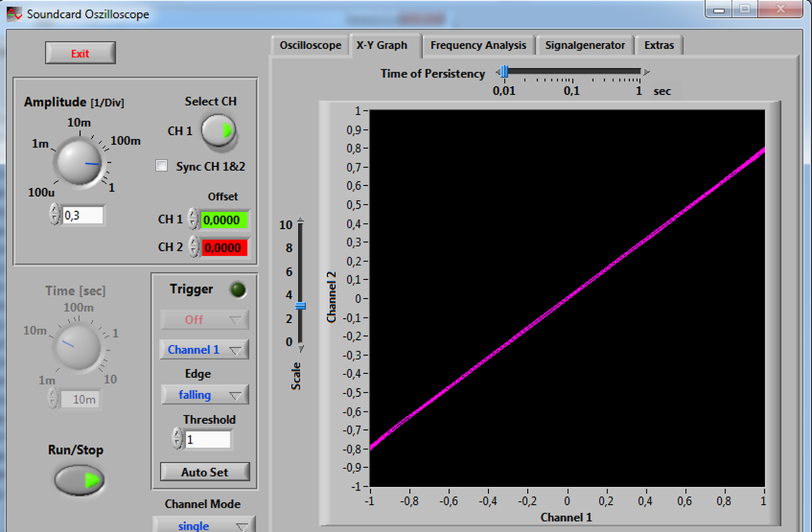Click the red Exit button
Screen dimensions: 812x532
(x=81, y=53)
